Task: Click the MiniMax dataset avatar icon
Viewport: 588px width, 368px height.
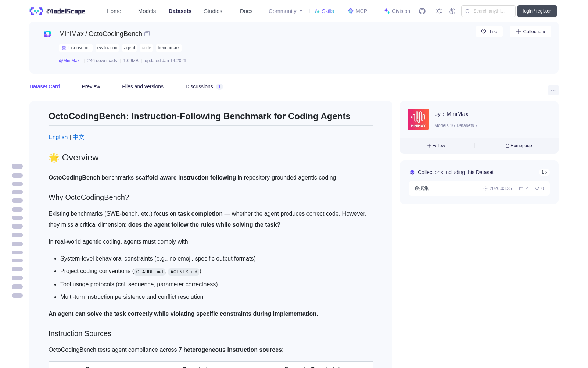Action: point(47,34)
